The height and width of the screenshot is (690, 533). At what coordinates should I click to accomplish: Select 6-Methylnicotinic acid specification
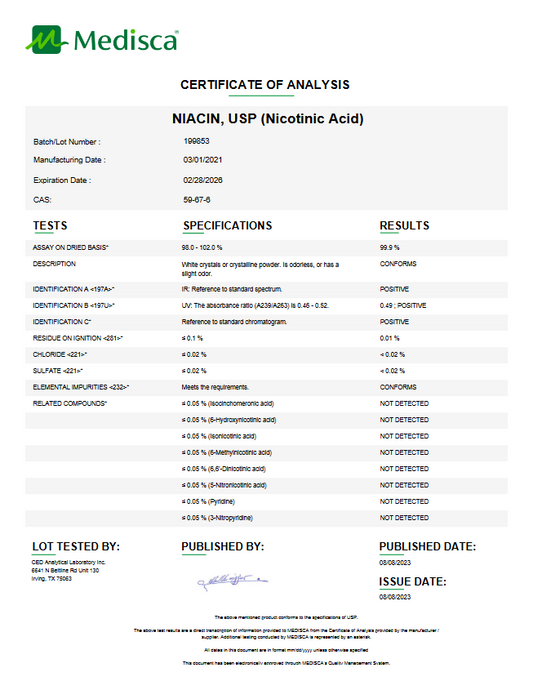click(x=227, y=452)
